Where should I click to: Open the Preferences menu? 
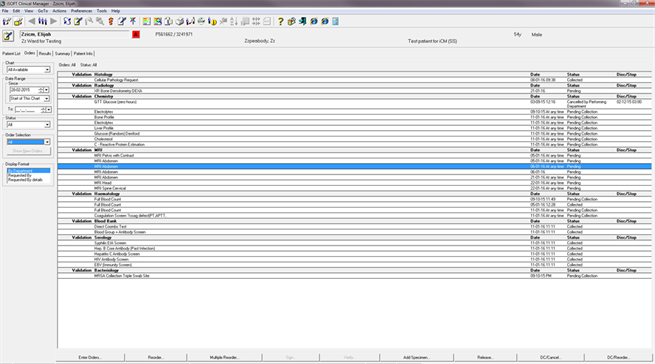pyautogui.click(x=81, y=11)
